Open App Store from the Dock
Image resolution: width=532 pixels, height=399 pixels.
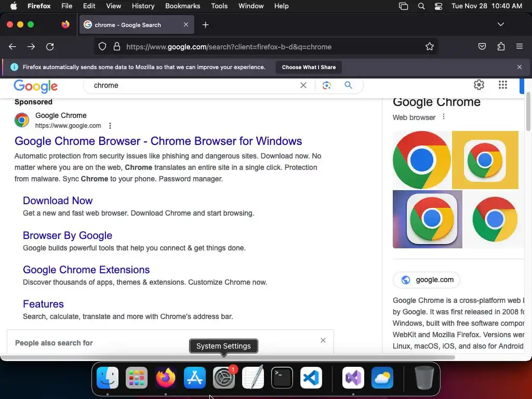(x=195, y=378)
